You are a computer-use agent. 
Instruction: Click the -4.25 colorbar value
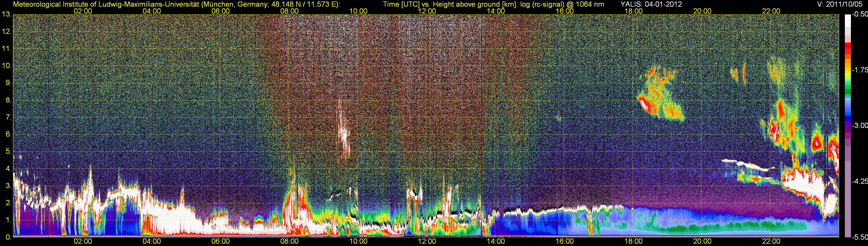[x=860, y=181]
